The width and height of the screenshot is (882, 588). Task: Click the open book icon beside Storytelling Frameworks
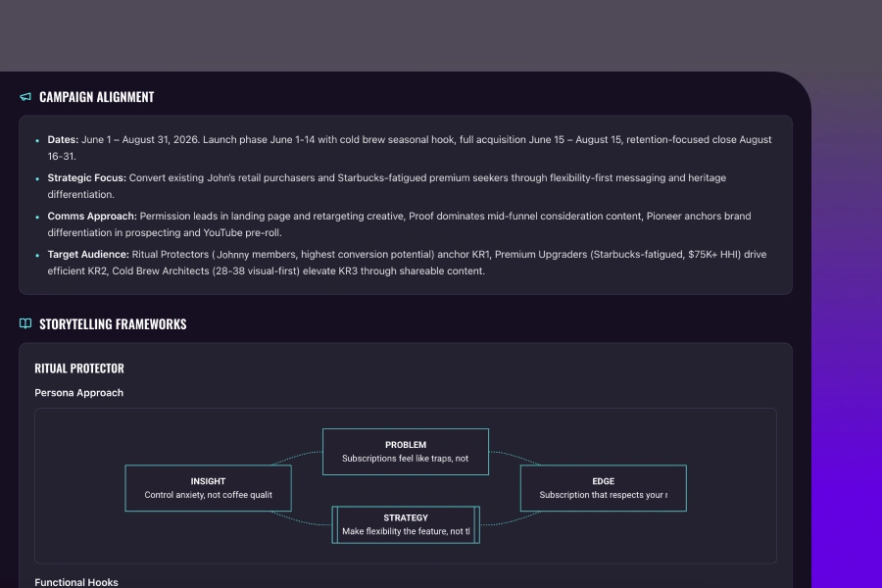(25, 324)
